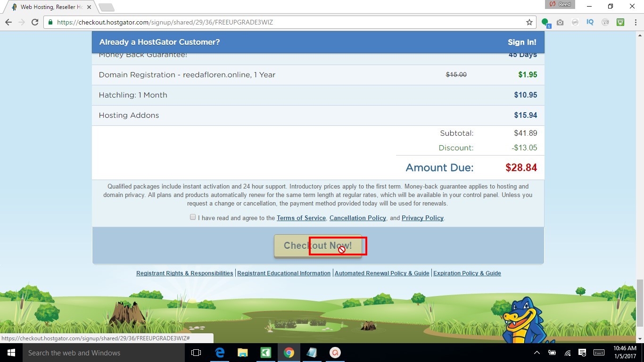644x362 pixels.
Task: Click the Amount Due value $28.84
Action: click(x=521, y=167)
